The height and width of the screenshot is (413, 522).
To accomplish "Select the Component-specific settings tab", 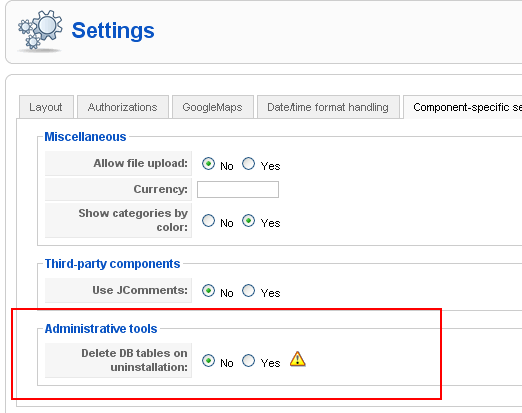I will pyautogui.click(x=463, y=107).
